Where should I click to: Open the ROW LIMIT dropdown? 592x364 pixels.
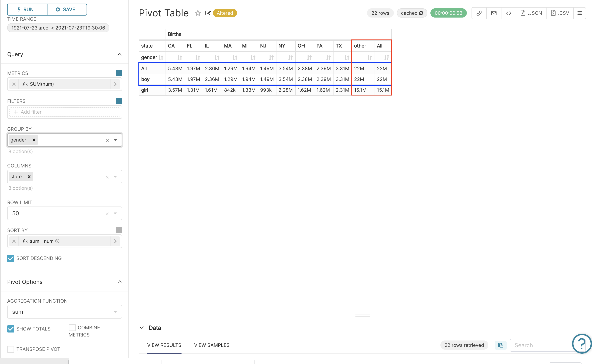(115, 213)
